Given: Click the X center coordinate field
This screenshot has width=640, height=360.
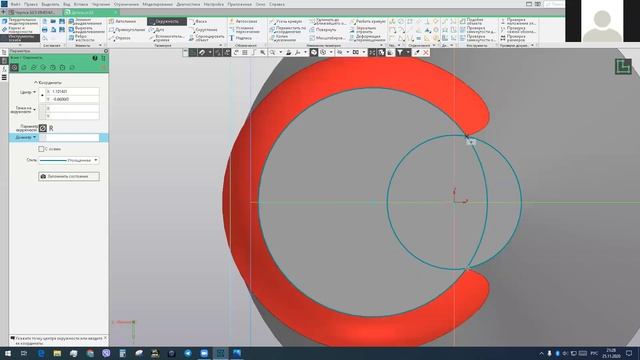Looking at the screenshot, I should coord(72,91).
